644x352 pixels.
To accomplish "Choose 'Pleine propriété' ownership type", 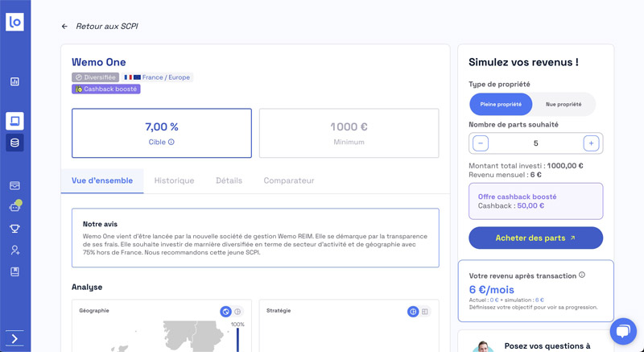I will tap(501, 105).
